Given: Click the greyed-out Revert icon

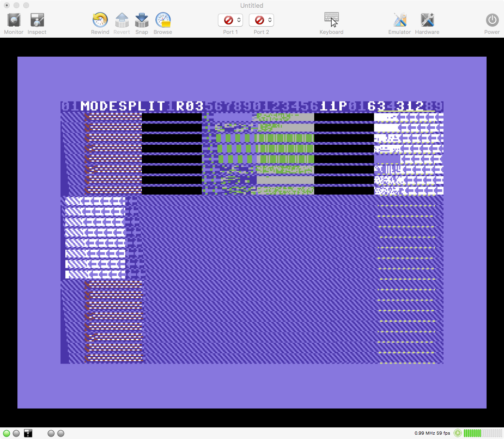Looking at the screenshot, I should pos(122,20).
